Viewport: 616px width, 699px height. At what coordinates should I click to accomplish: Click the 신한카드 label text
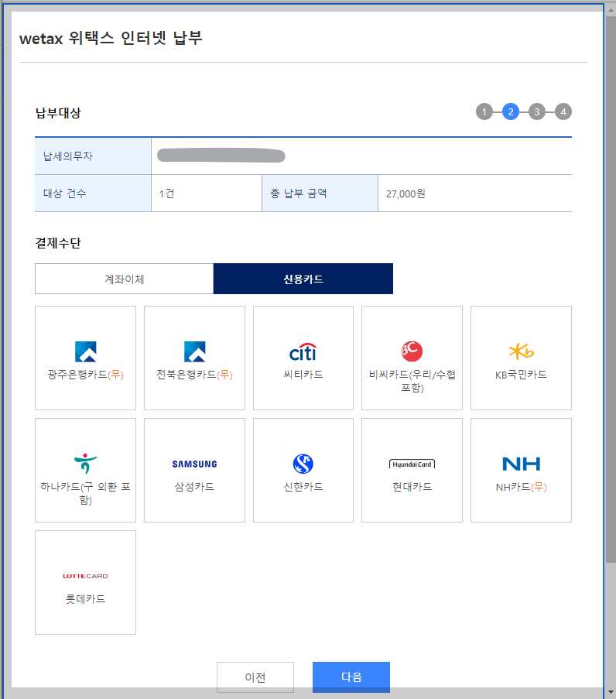click(303, 487)
